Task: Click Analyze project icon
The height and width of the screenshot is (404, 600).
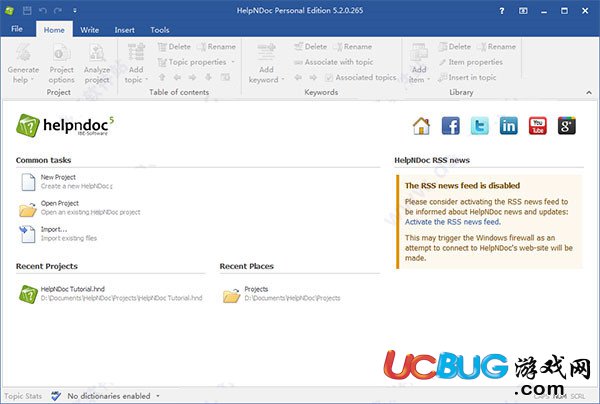Action: pos(97,53)
